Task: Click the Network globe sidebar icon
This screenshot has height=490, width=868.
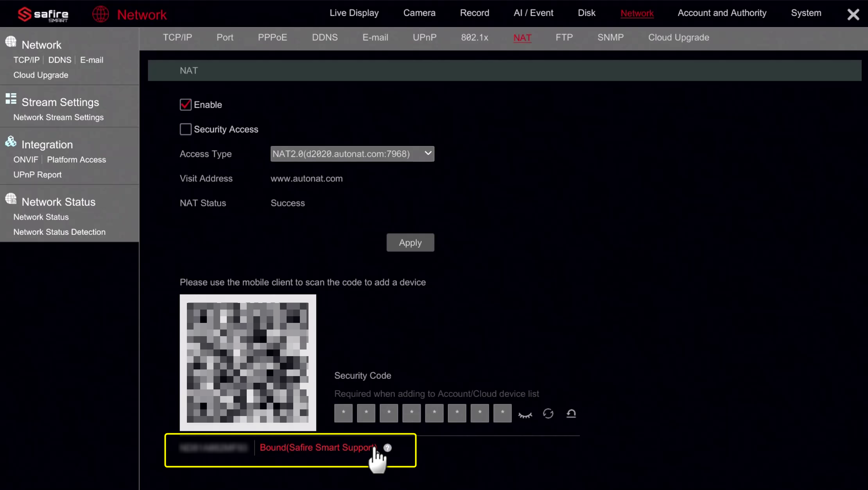Action: pos(11,42)
